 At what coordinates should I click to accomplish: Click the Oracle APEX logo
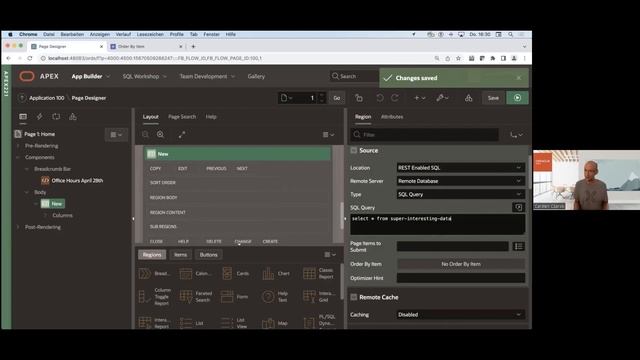27,76
